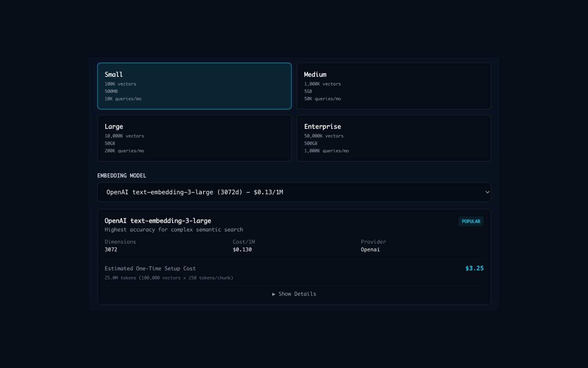Click the Dimensions value 3072
The image size is (588, 368).
pyautogui.click(x=111, y=249)
